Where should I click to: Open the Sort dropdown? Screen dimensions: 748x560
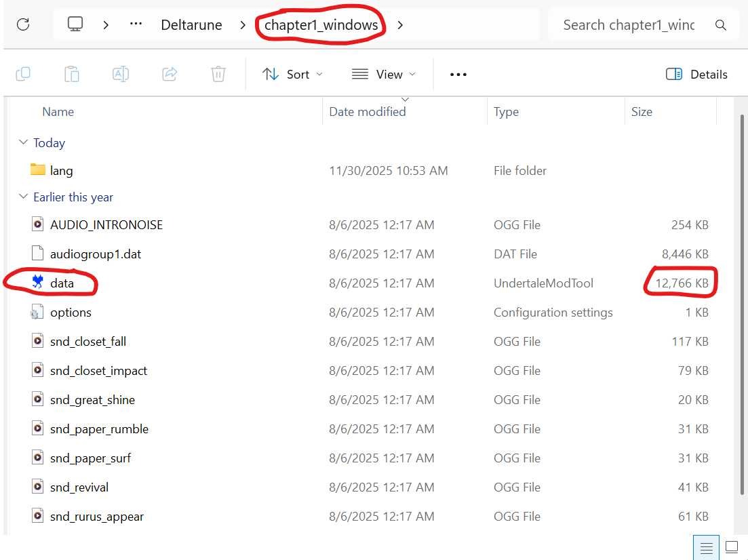click(292, 75)
